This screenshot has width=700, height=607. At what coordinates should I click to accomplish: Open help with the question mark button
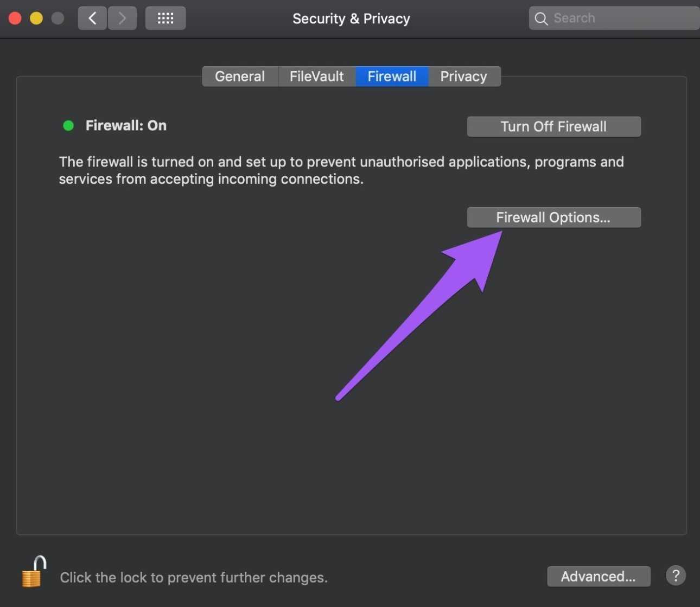(x=676, y=576)
